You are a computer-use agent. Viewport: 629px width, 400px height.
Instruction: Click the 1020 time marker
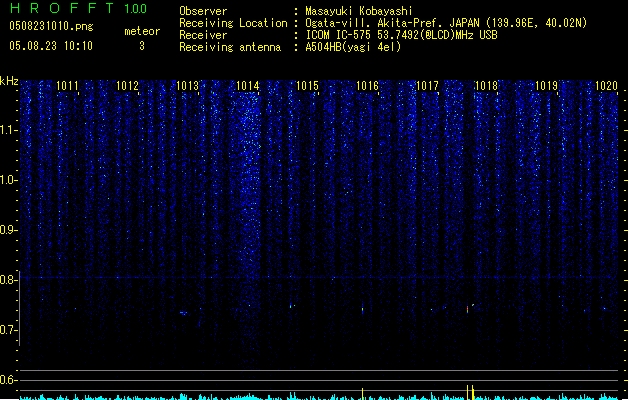pyautogui.click(x=606, y=86)
